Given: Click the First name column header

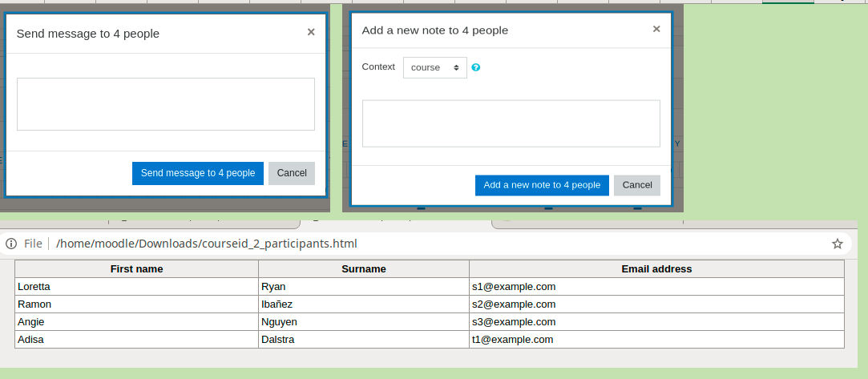Looking at the screenshot, I should [137, 269].
